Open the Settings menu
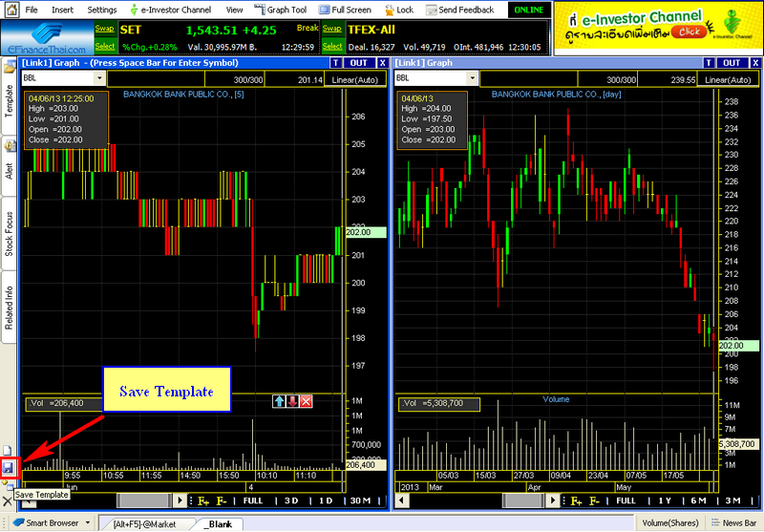Viewport: 764px width, 532px height. tap(102, 10)
